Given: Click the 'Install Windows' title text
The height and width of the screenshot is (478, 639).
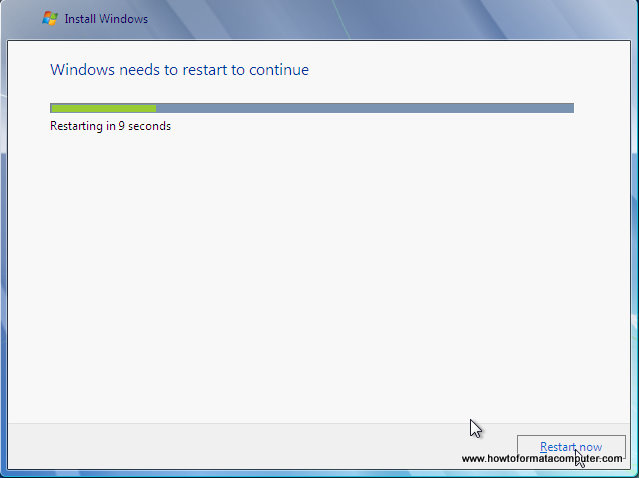Looking at the screenshot, I should (x=106, y=19).
